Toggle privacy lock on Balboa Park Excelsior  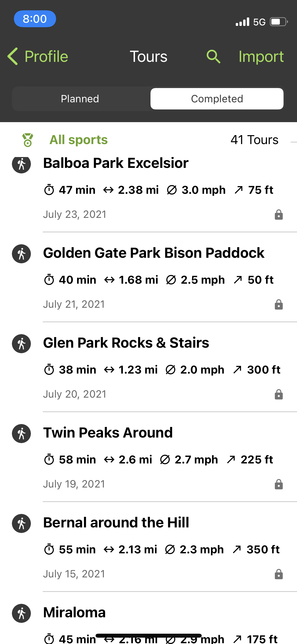point(279,215)
